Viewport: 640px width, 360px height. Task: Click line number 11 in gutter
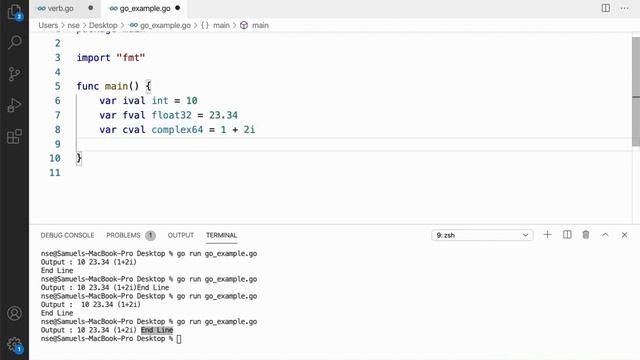point(55,173)
